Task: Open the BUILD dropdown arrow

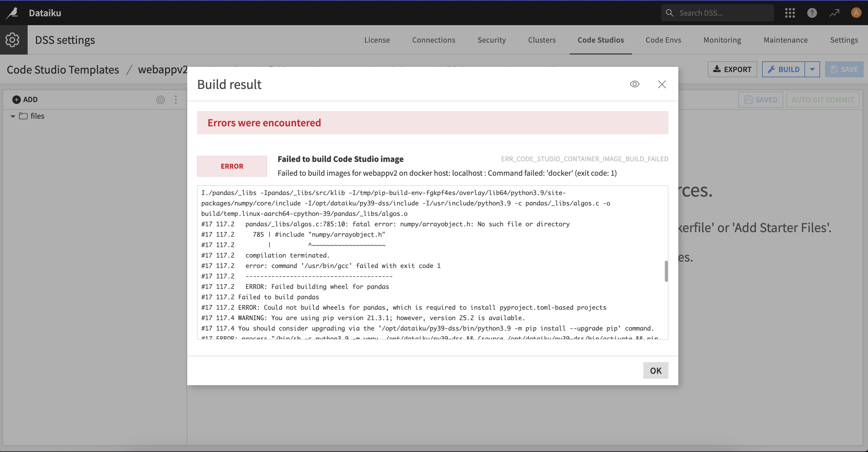Action: (812, 69)
